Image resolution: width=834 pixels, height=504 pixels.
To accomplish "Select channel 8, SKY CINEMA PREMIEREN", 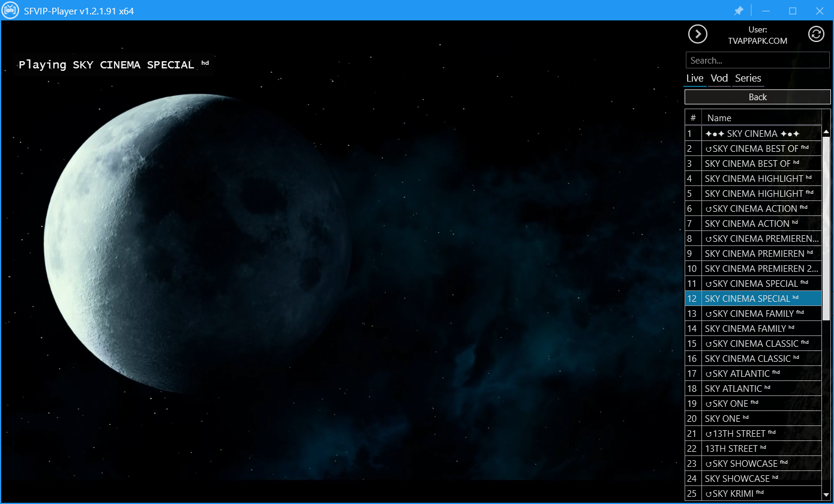I will click(x=754, y=239).
